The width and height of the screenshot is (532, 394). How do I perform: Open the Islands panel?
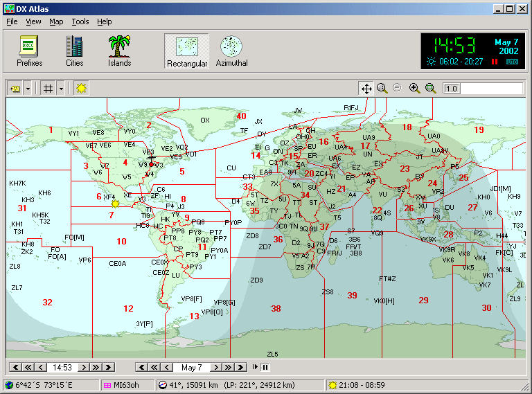tap(119, 51)
